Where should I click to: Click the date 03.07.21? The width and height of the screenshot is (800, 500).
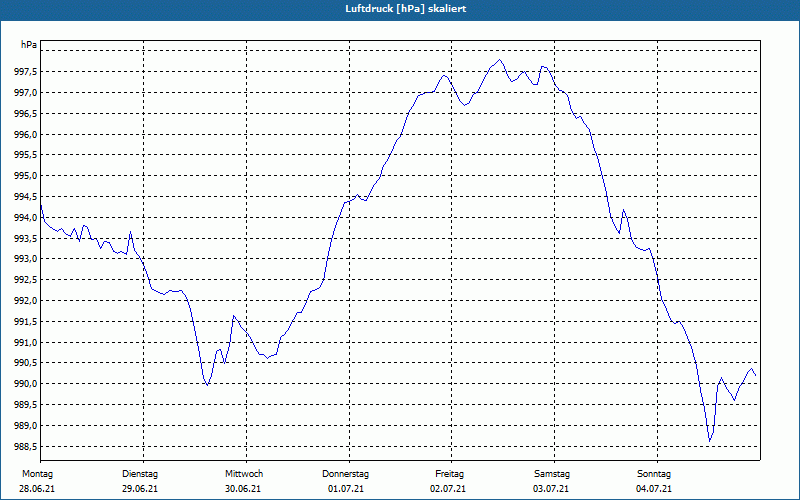551,489
